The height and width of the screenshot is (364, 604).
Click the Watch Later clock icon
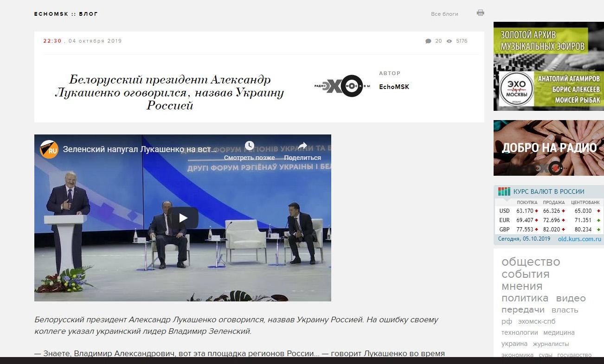(x=250, y=146)
